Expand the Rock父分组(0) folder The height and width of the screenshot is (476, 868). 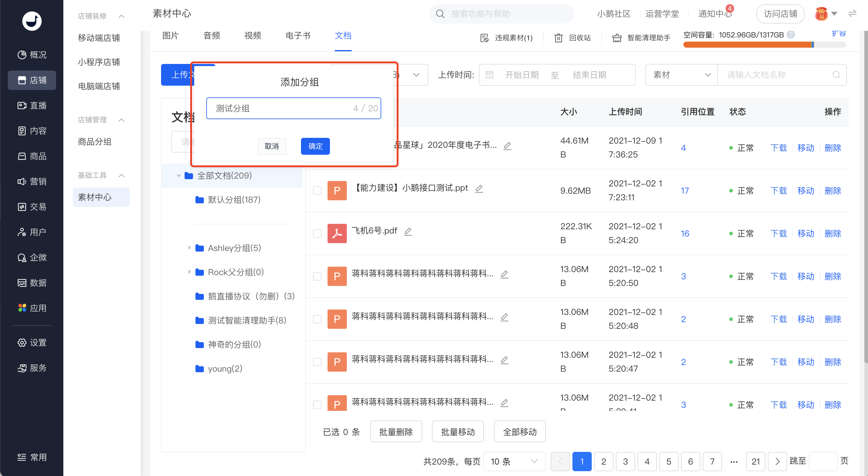point(189,272)
